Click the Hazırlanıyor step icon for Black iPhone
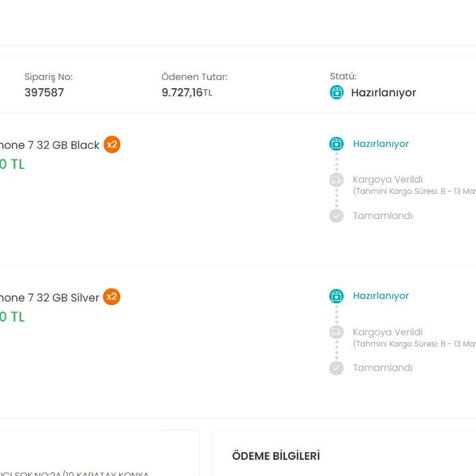This screenshot has height=476, width=476. point(337,144)
